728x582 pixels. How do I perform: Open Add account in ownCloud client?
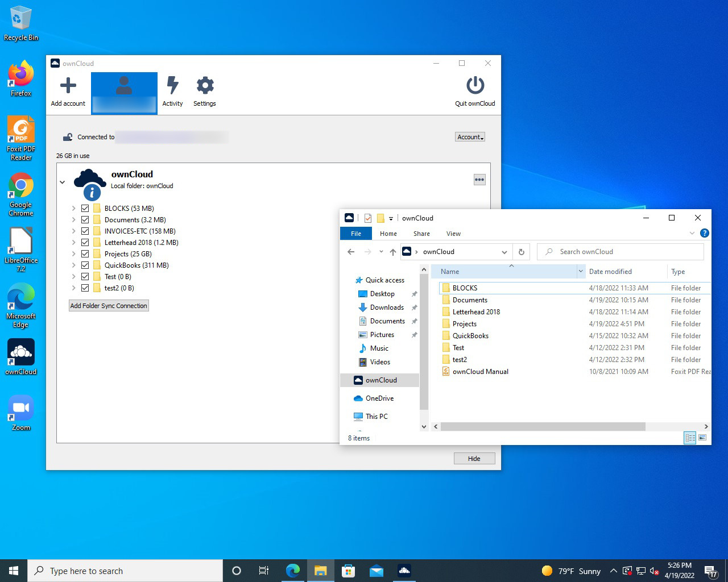(68, 91)
